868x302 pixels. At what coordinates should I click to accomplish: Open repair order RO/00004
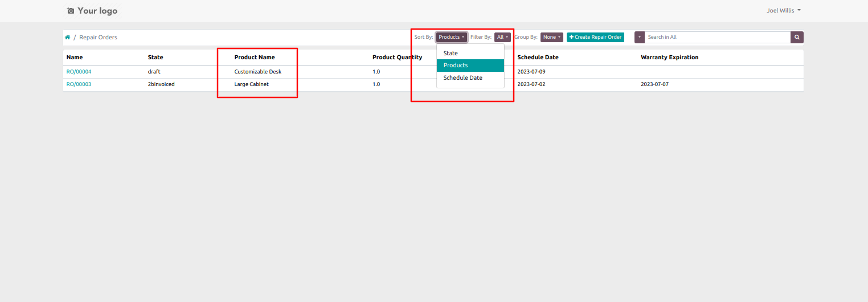click(79, 72)
